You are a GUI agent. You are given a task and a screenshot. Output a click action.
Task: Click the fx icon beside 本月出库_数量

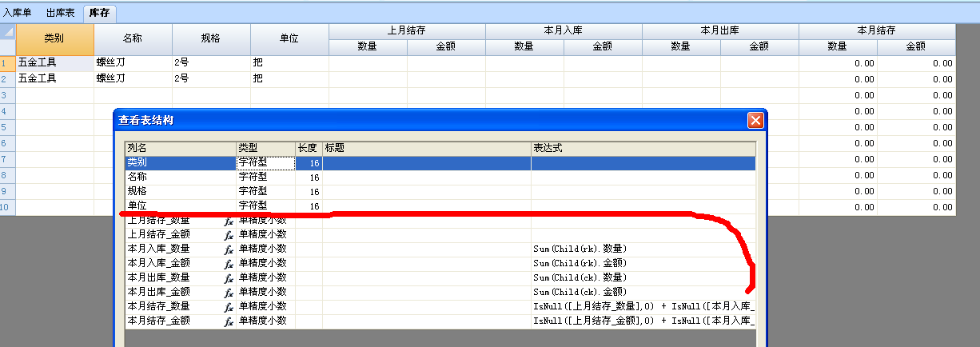[229, 277]
